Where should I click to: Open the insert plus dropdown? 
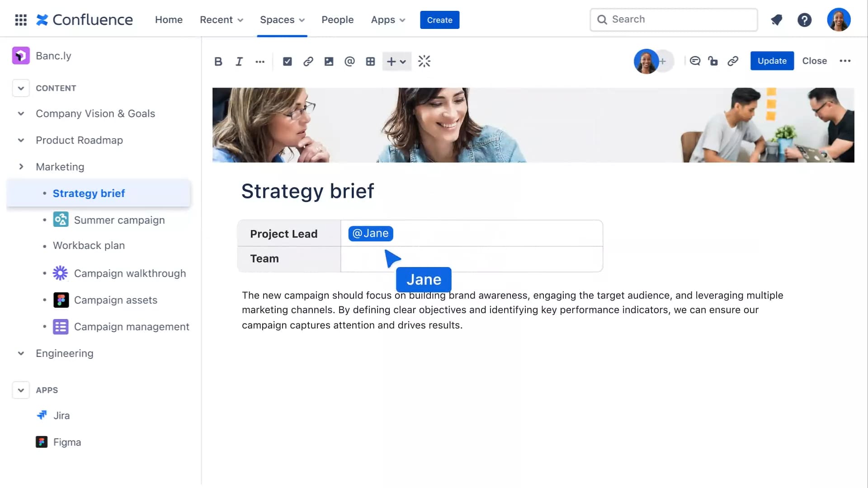(396, 61)
